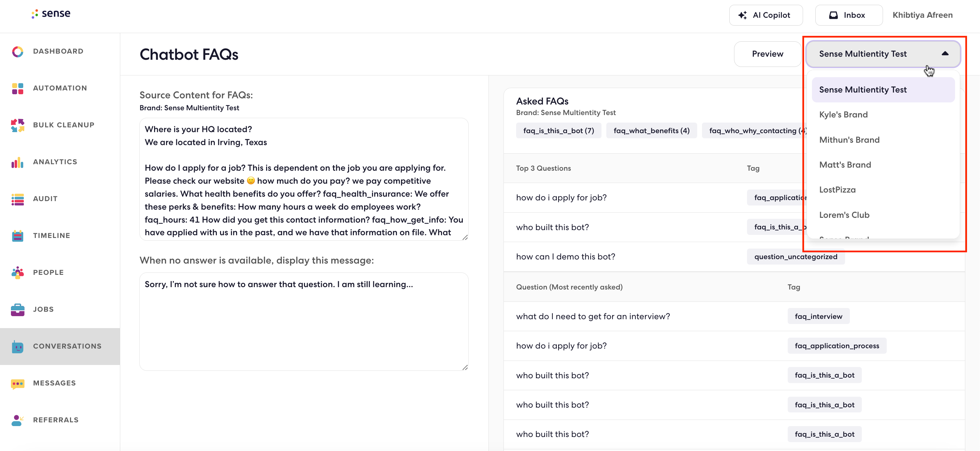Click the Audit list icon

click(17, 199)
